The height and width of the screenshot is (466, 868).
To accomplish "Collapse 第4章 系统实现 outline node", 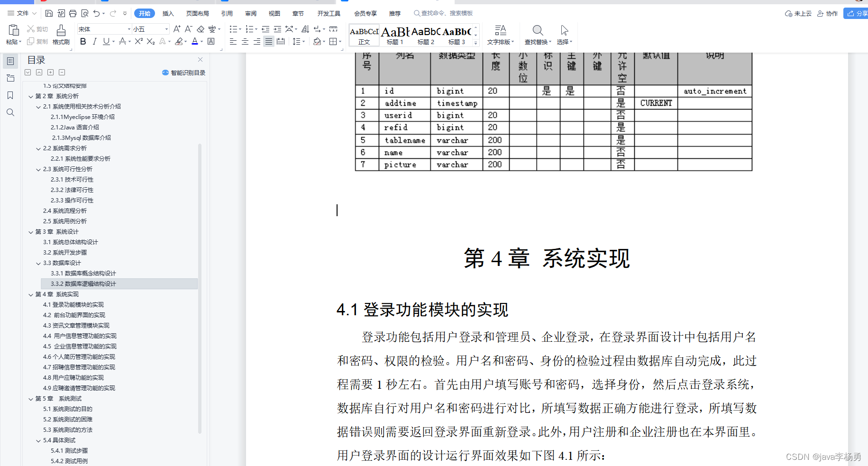I will (x=31, y=294).
